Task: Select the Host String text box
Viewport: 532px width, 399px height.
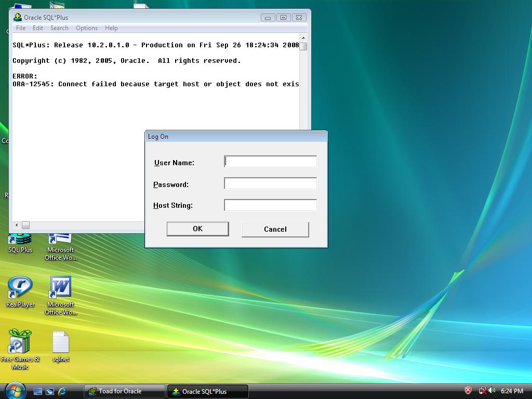Action: pos(270,205)
